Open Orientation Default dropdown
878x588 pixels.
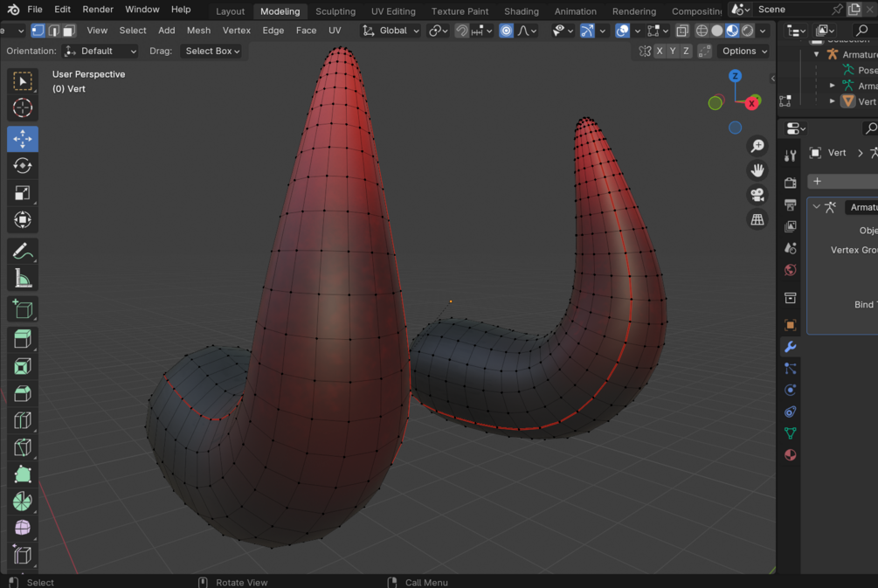100,51
